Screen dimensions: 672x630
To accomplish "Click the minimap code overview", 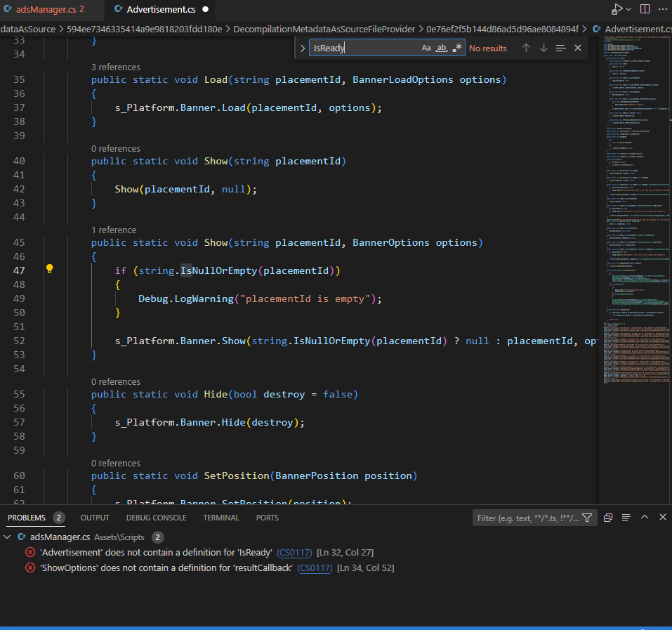I will pos(636,210).
